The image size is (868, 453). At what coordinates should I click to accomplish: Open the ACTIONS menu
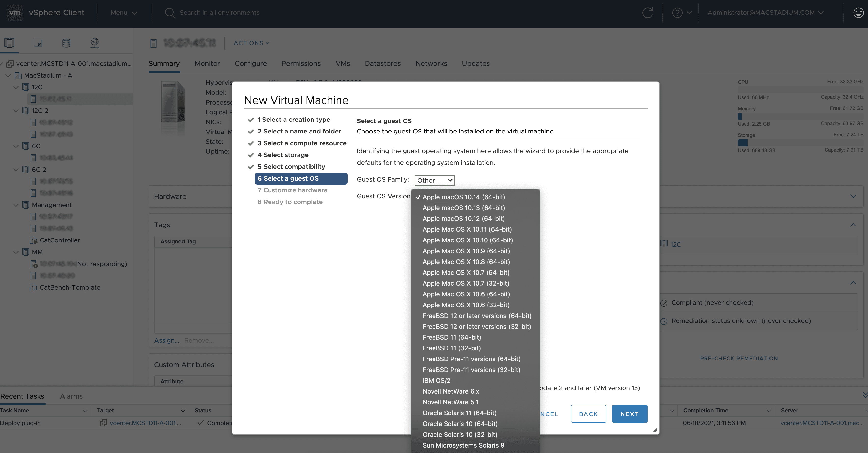(x=251, y=43)
